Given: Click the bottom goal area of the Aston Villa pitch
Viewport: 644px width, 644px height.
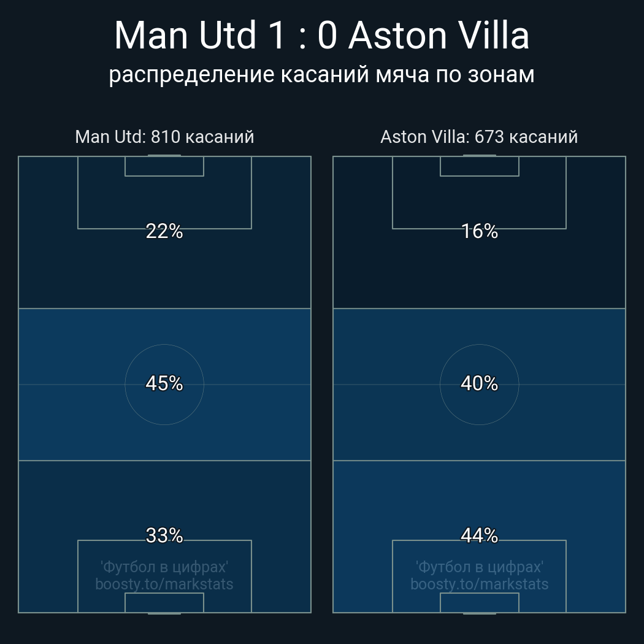Looking at the screenshot, I should pos(479,602).
